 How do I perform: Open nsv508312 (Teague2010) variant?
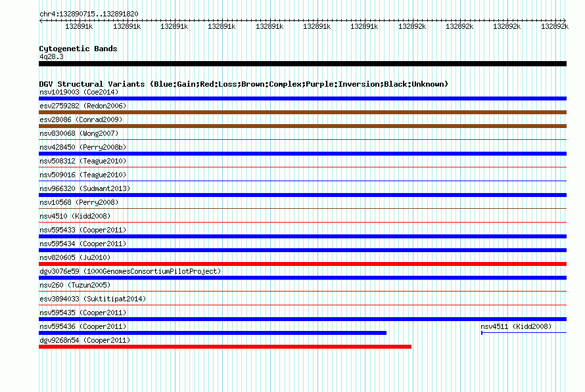pos(83,161)
